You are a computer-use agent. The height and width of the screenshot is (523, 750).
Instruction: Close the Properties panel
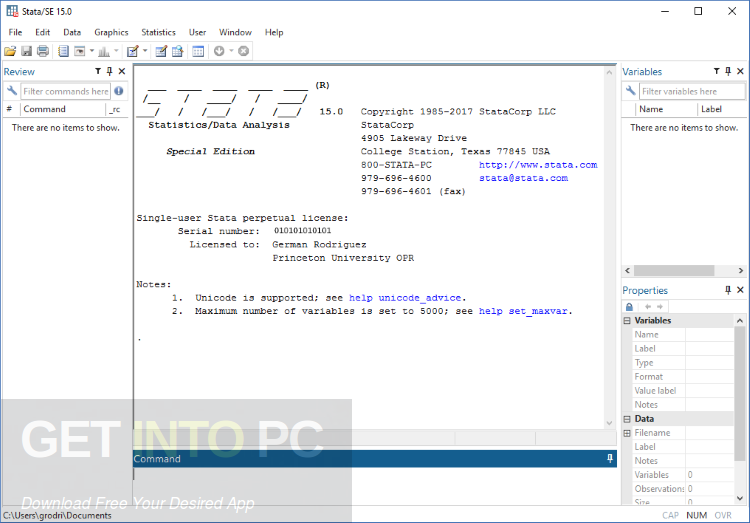(740, 290)
